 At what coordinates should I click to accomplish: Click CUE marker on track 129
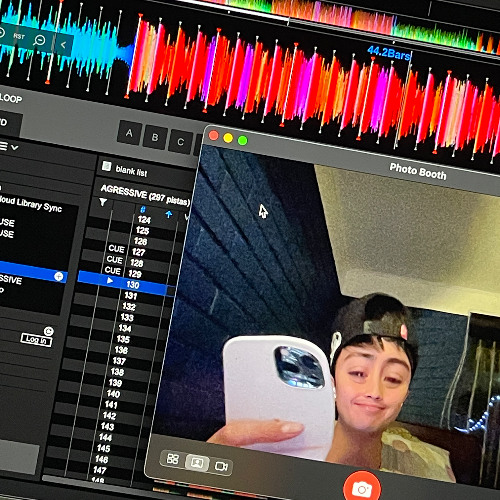pyautogui.click(x=113, y=270)
